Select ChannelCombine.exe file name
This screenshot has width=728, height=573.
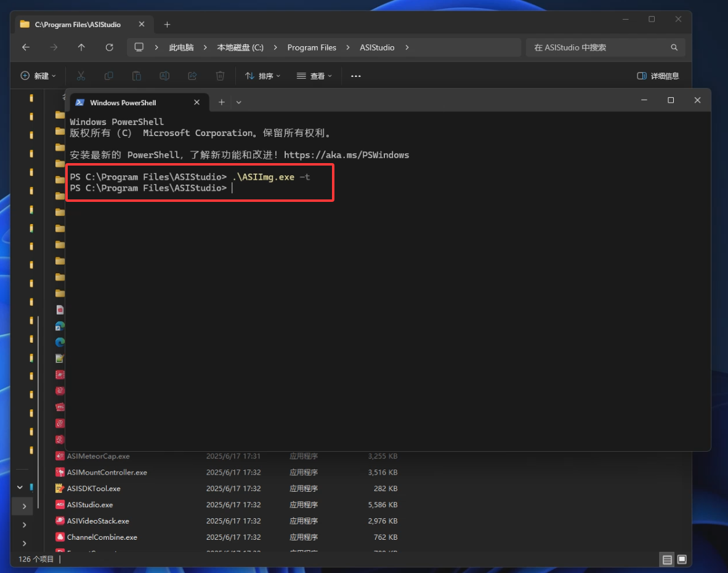tap(102, 537)
